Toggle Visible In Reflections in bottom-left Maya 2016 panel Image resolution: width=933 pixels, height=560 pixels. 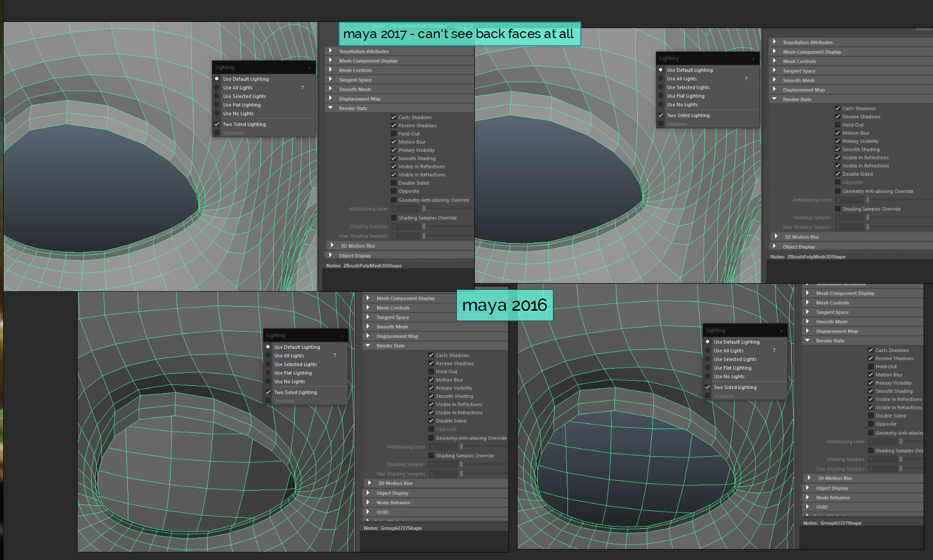point(431,404)
